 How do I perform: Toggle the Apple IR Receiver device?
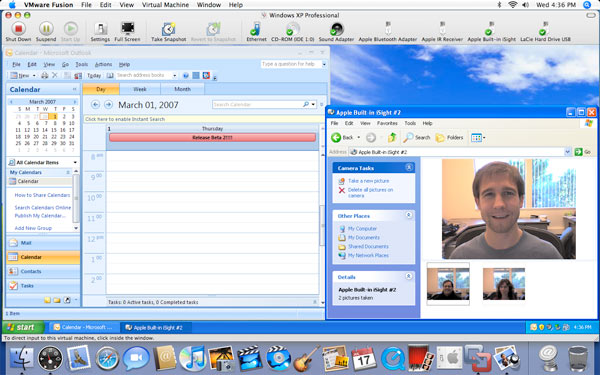[x=442, y=32]
